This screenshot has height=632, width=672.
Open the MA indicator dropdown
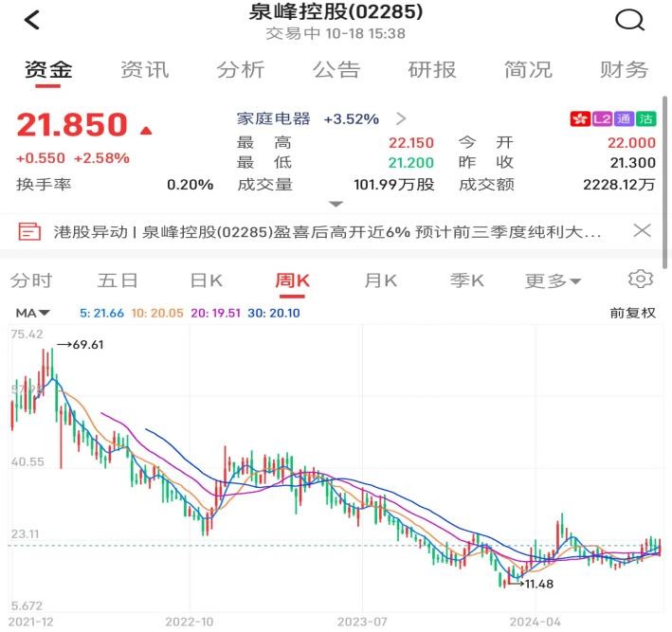click(32, 314)
